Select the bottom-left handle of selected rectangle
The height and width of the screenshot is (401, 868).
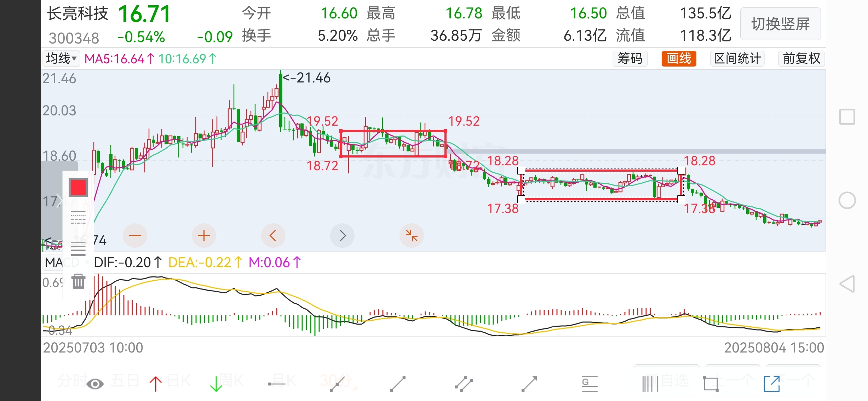[x=521, y=199]
